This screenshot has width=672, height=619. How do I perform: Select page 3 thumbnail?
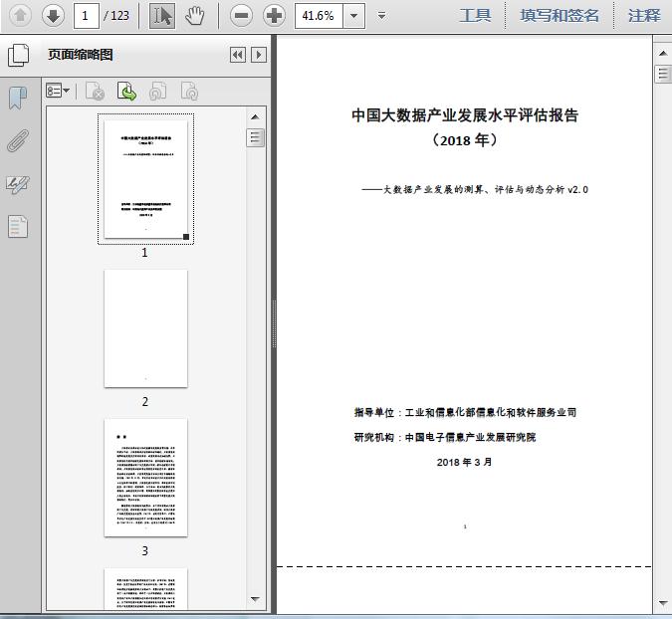click(145, 478)
